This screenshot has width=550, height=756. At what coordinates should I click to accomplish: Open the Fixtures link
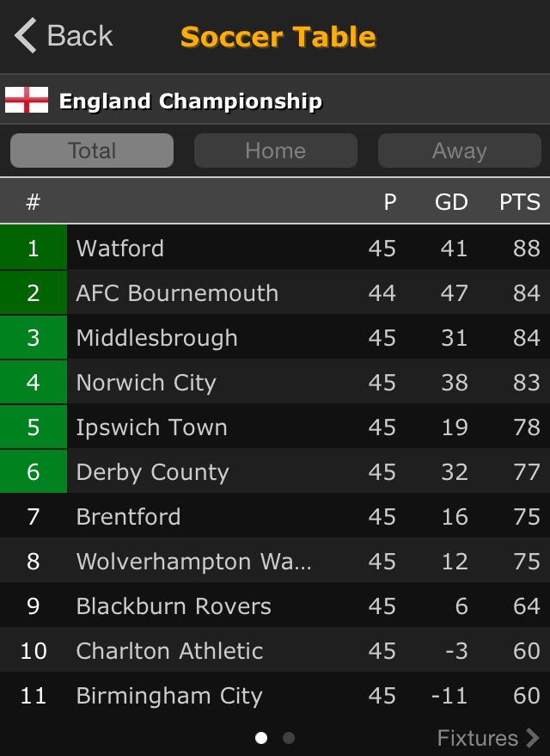point(478,738)
